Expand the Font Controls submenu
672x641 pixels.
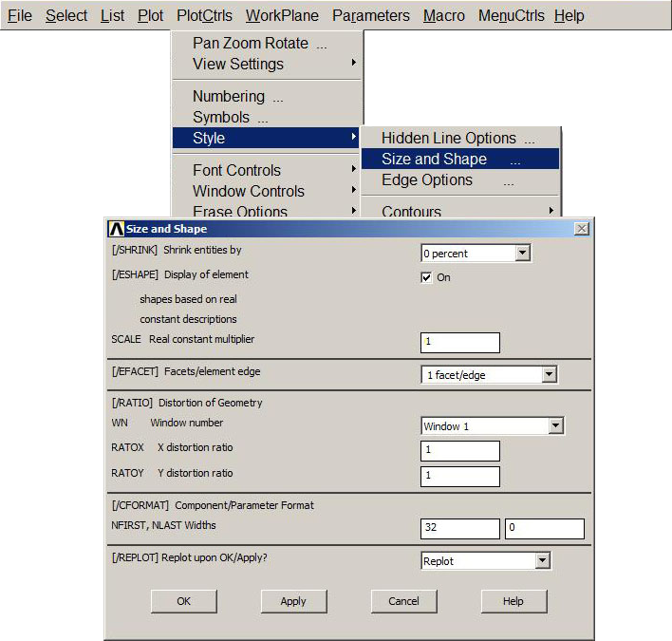237,170
